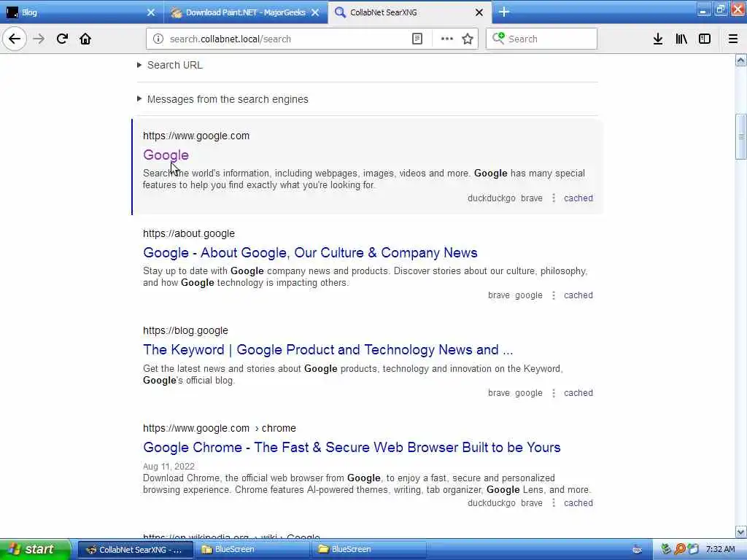The height and width of the screenshot is (560, 747).
Task: Open The Keyword Google blog result
Action: click(328, 349)
